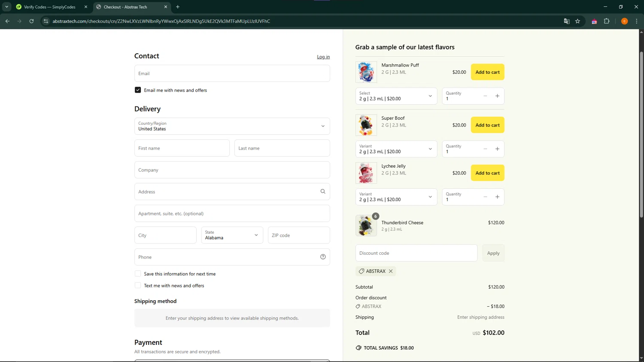Click the Thunderbird Cheese cart thumbnail
Image resolution: width=644 pixels, height=362 pixels.
point(366,226)
